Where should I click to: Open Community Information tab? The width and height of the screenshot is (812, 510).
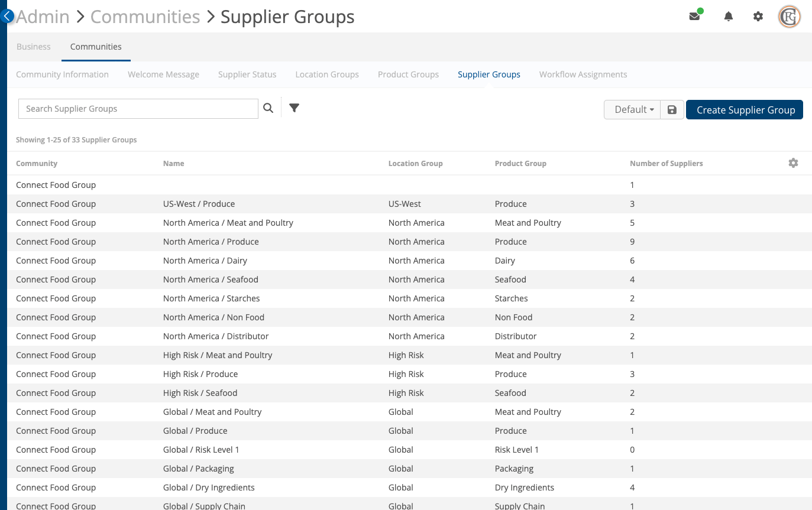(62, 74)
